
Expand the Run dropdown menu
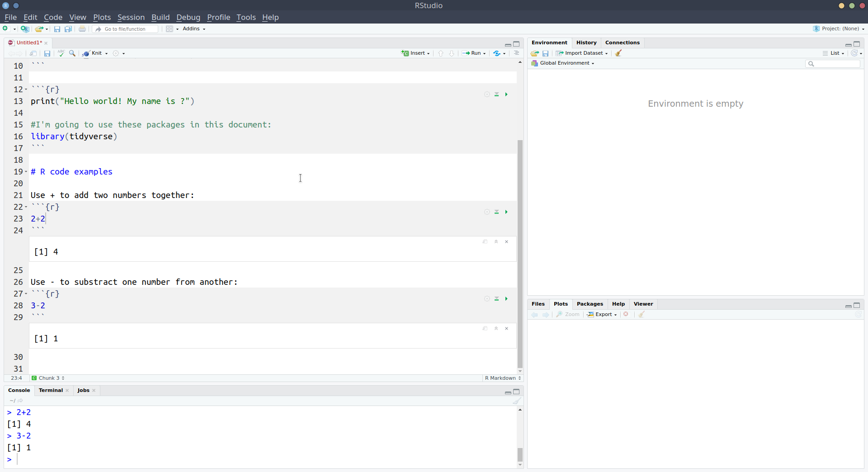click(485, 53)
